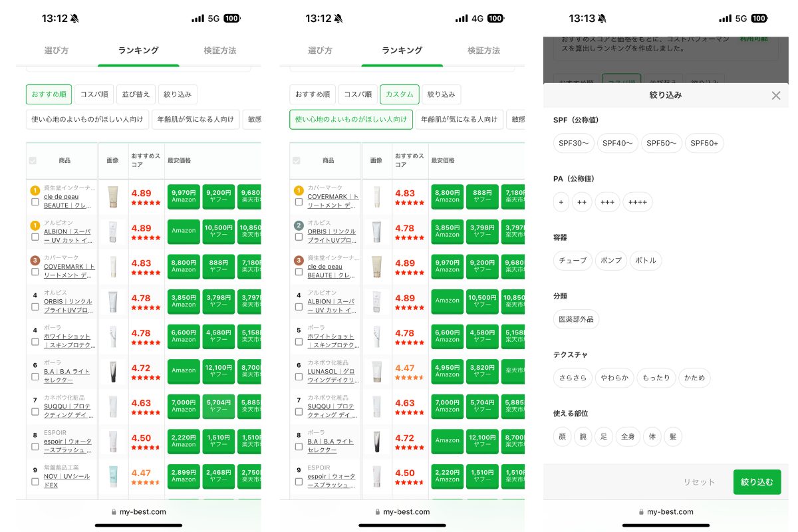The width and height of the screenshot is (798, 532).
Task: Choose 年齢肌が気になる人向け chip in left screenshot
Action: [x=195, y=120]
